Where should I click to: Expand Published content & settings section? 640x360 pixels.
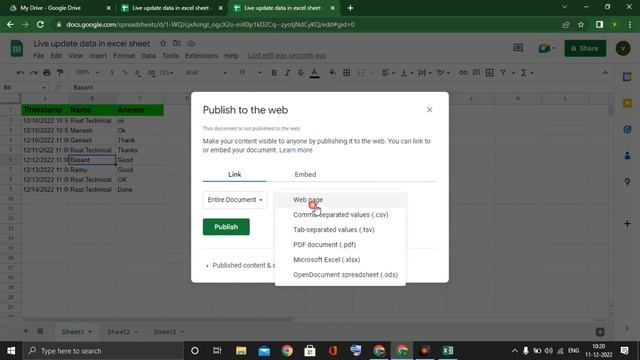241,265
